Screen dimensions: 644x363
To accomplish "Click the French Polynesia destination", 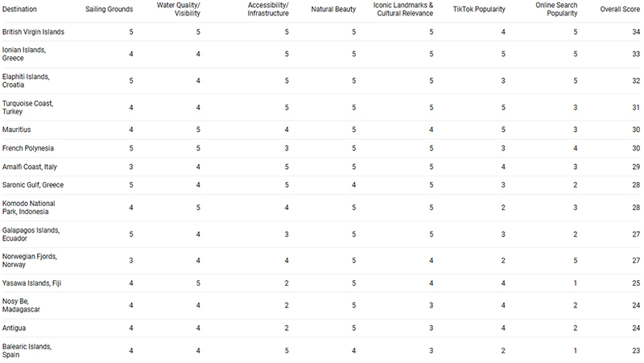I will pyautogui.click(x=28, y=148).
